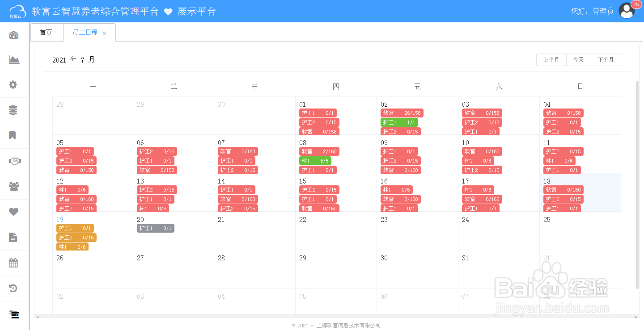Open 软富 0/160 event on July 14
644x330 pixels.
pyautogui.click(x=238, y=199)
